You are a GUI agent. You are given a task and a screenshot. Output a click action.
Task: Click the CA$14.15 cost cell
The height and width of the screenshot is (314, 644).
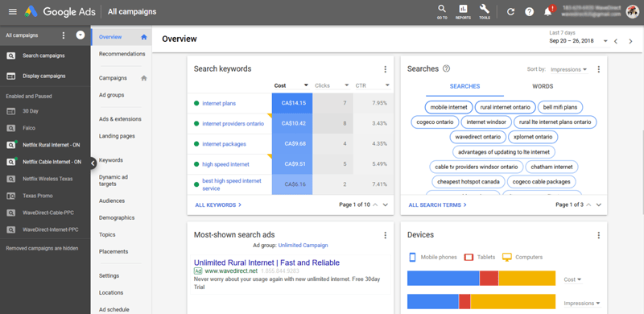point(292,103)
